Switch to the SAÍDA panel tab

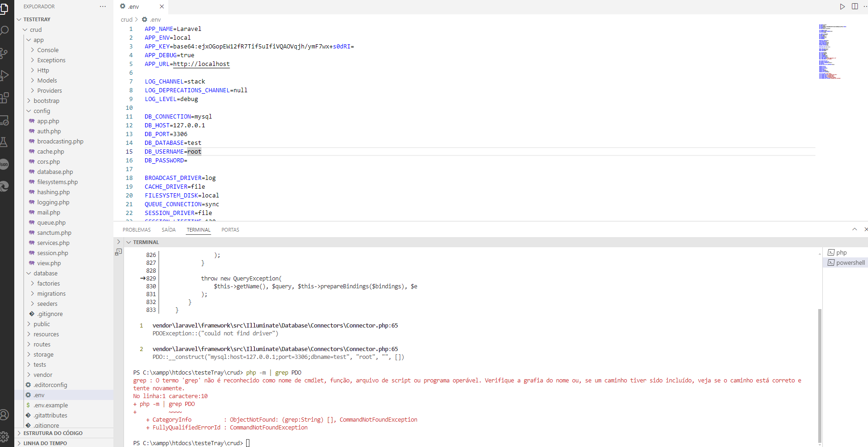coord(169,230)
